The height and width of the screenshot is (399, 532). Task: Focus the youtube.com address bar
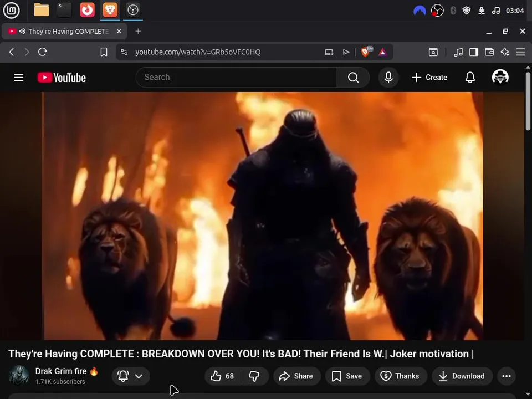tap(198, 52)
